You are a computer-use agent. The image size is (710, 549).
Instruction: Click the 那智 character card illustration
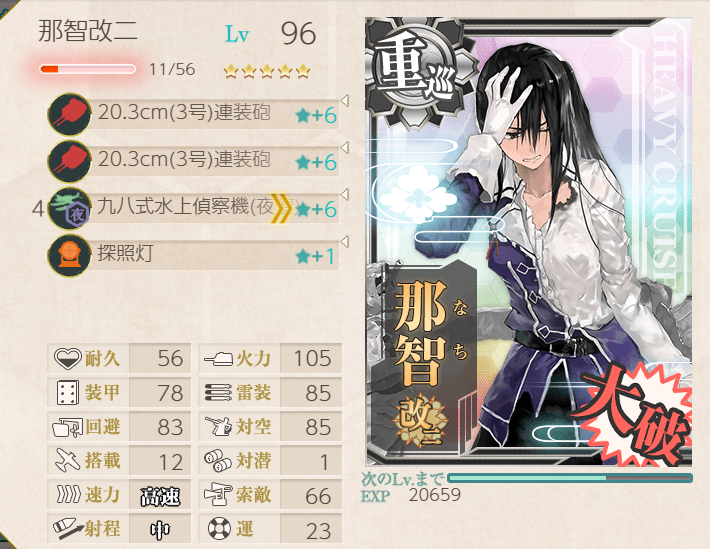(x=529, y=242)
